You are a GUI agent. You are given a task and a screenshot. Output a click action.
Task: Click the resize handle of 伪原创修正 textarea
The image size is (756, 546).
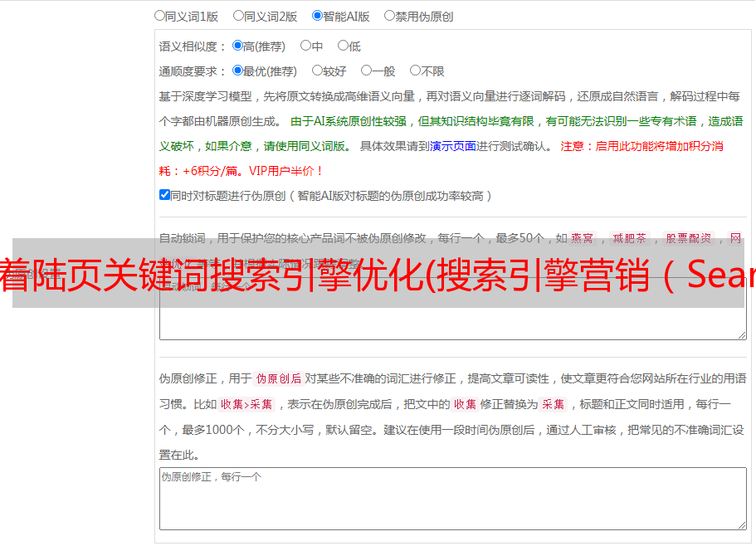coord(742,524)
